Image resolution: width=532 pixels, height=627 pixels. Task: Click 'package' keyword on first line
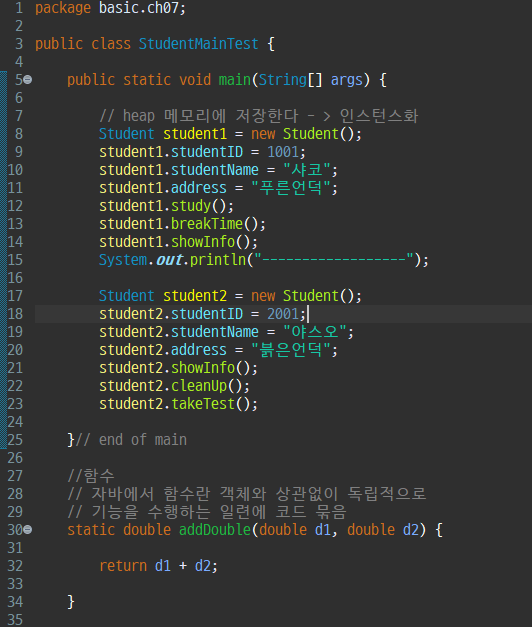(x=63, y=8)
